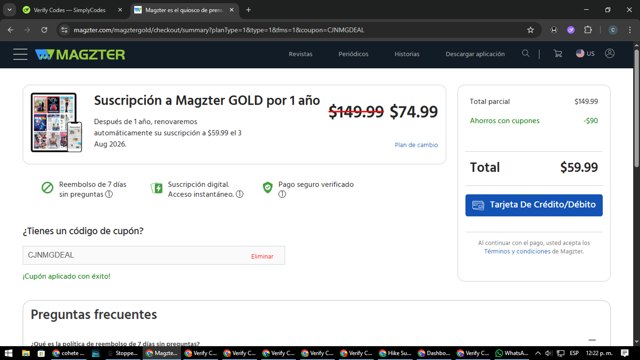Open the Términos y condiciones link
This screenshot has height=360, width=640.
517,251
